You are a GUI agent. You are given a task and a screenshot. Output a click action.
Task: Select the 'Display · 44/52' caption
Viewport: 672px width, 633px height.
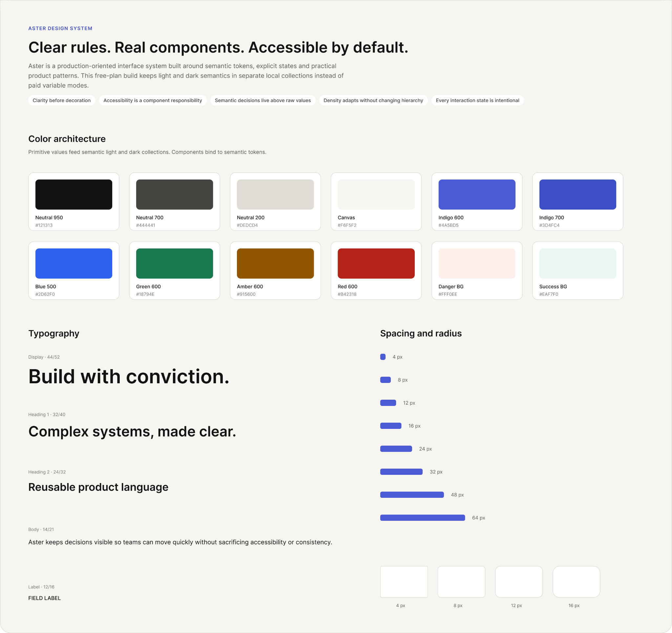click(x=44, y=357)
